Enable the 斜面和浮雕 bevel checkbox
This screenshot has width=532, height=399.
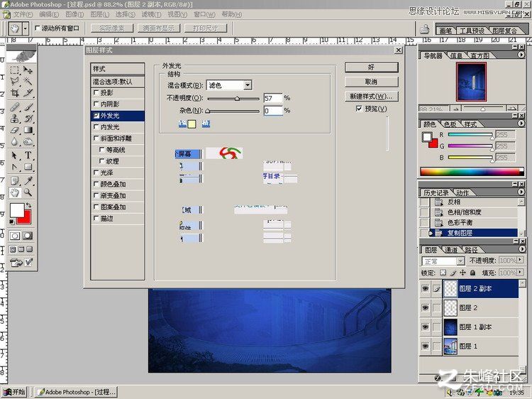point(96,138)
